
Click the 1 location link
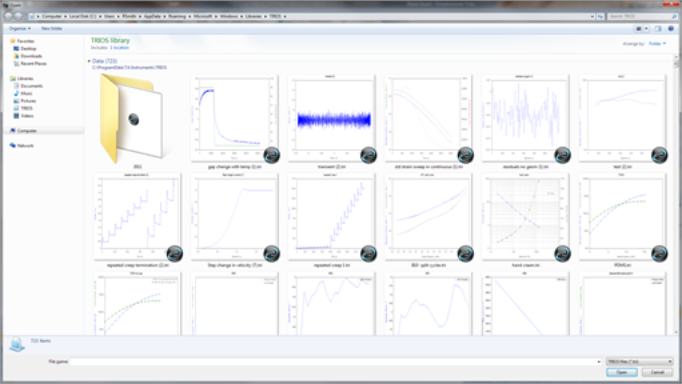pos(119,48)
